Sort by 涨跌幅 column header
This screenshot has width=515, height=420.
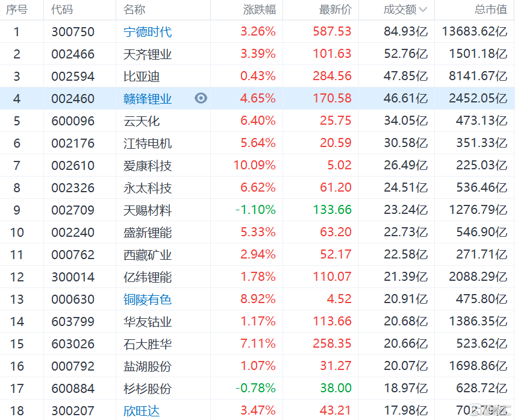[260, 10]
